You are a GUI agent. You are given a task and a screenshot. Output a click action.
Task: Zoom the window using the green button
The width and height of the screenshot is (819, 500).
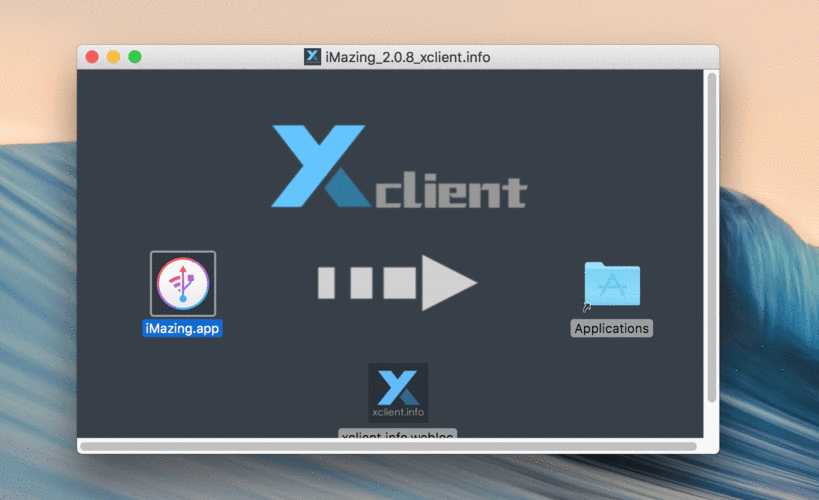coord(135,57)
